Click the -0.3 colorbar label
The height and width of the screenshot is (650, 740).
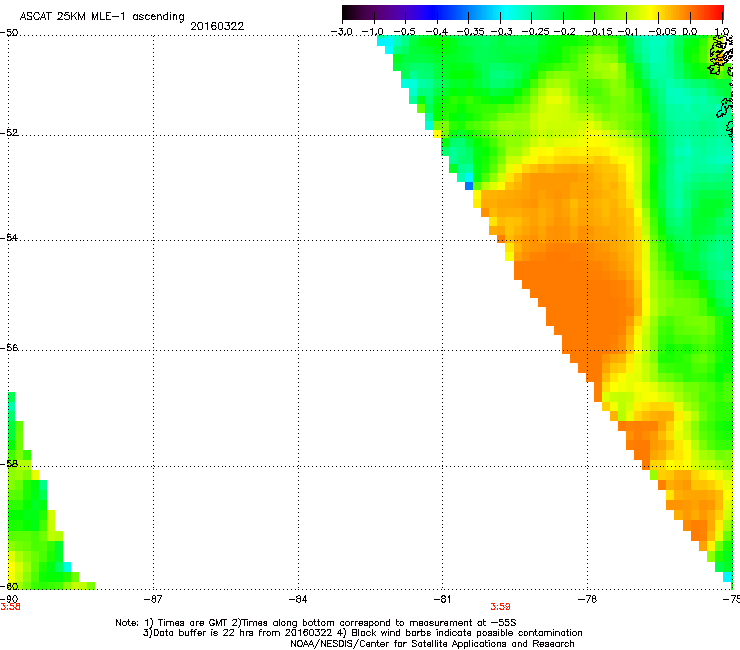coord(502,32)
